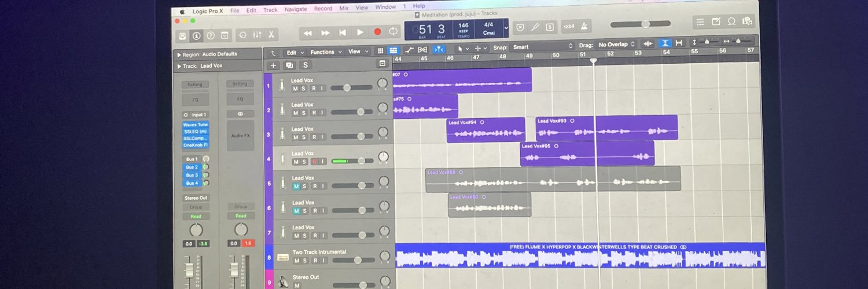868x289 pixels.
Task: Open the Record menu
Action: click(323, 9)
